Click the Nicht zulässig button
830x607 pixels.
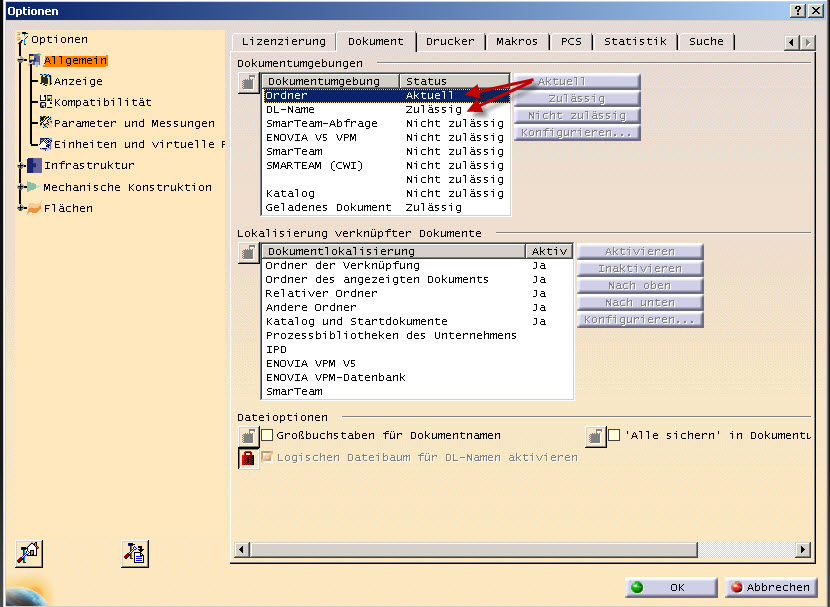[x=577, y=115]
